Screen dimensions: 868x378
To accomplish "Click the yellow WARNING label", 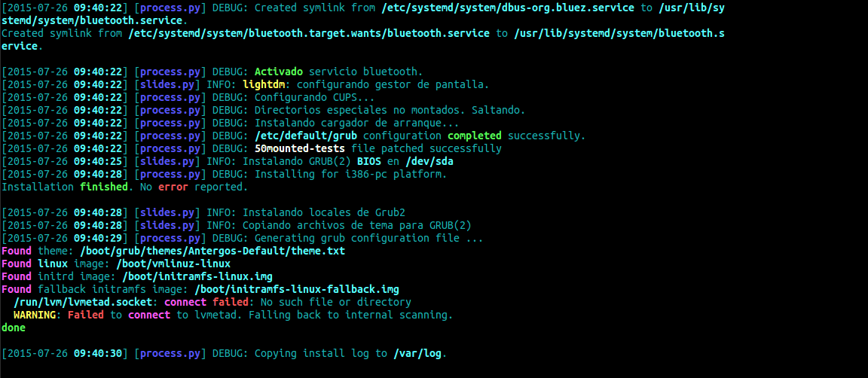I will click(x=38, y=315).
